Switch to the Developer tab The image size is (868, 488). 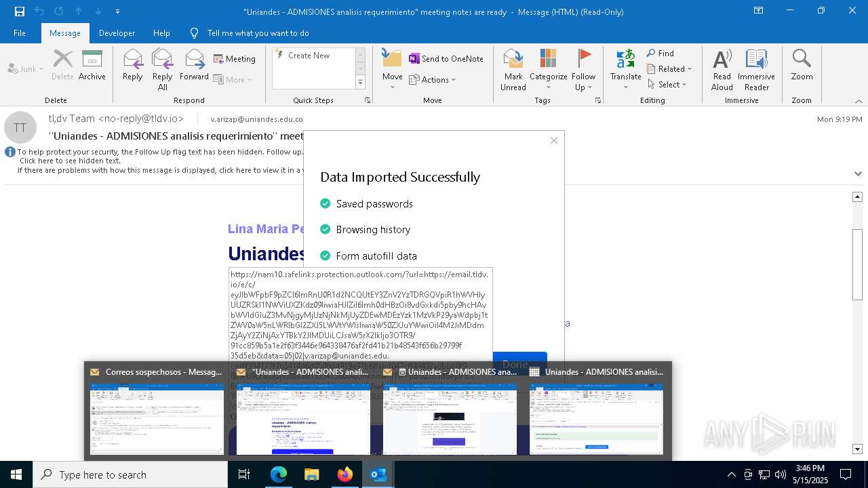pyautogui.click(x=117, y=33)
